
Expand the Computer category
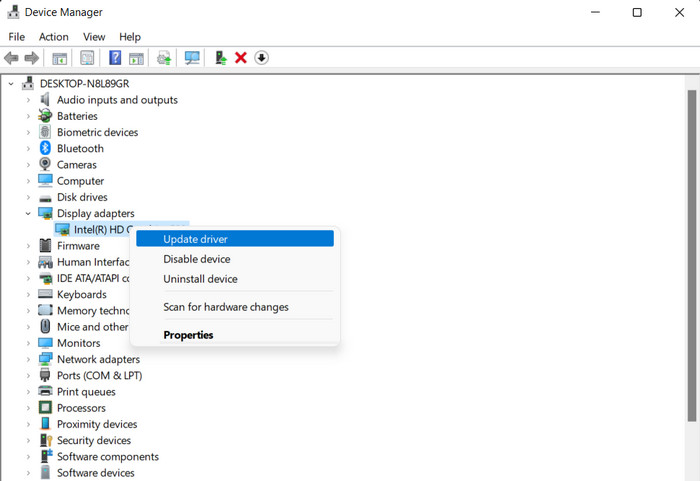[x=28, y=181]
